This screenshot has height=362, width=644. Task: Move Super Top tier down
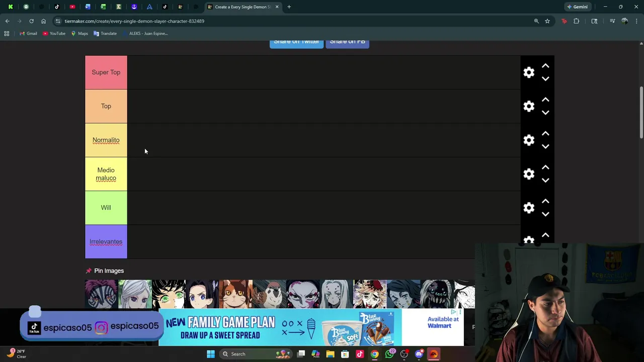(545, 79)
